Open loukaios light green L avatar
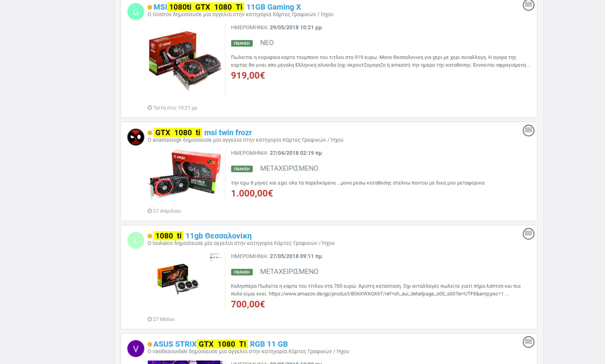The width and height of the screenshot is (605, 364). 136,240
